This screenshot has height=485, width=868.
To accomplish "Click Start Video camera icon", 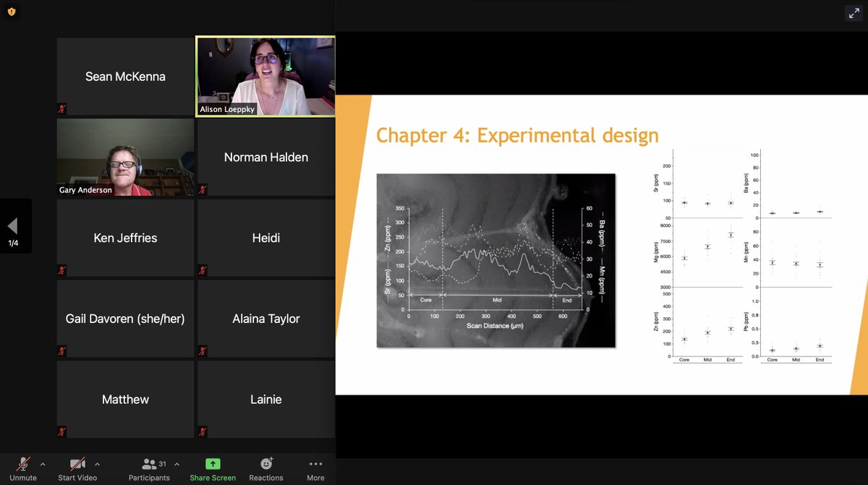I will [x=77, y=463].
